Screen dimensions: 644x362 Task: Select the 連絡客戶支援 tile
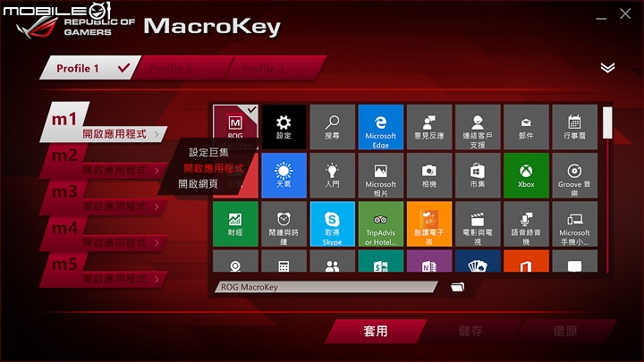[x=478, y=127]
